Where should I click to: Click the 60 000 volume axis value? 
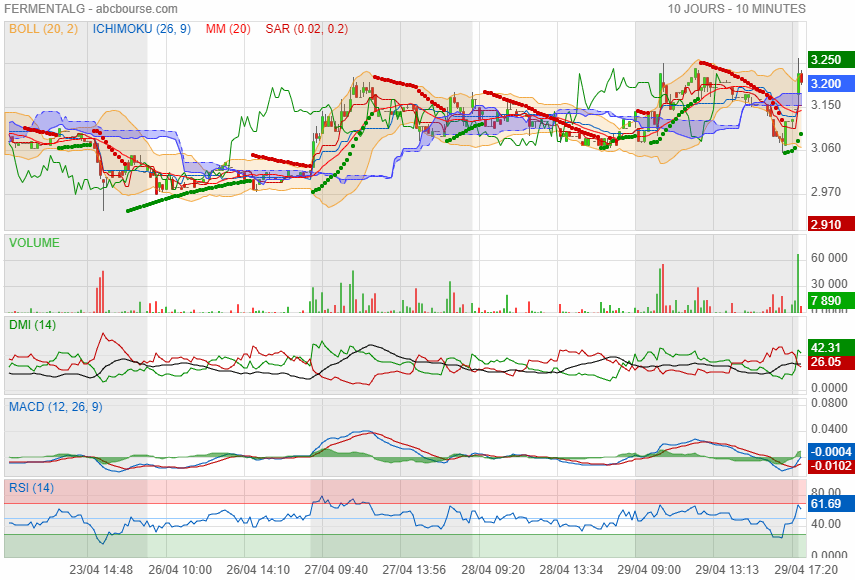829,258
